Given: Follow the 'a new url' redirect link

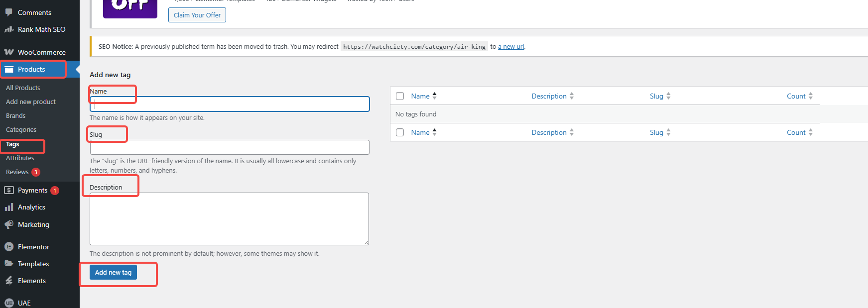Looking at the screenshot, I should coord(511,47).
